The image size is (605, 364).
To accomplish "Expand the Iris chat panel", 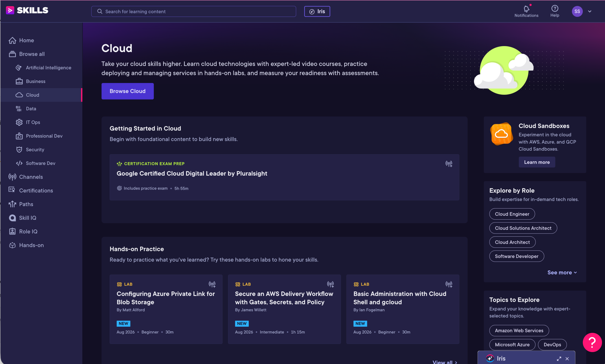I will tap(559, 359).
